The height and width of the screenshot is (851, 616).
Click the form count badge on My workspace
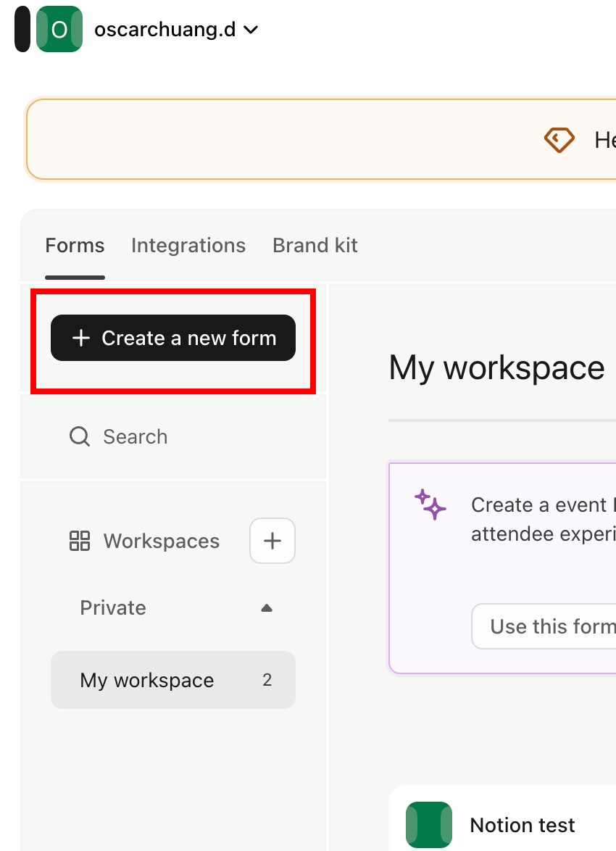(267, 680)
